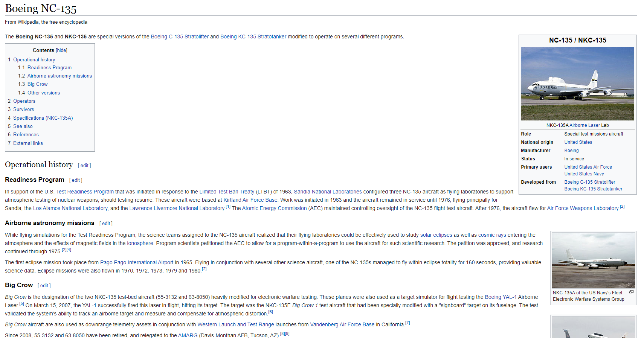Screen dimensions: 644x338
Task: Click citation [7] after California
Action: coord(407,323)
